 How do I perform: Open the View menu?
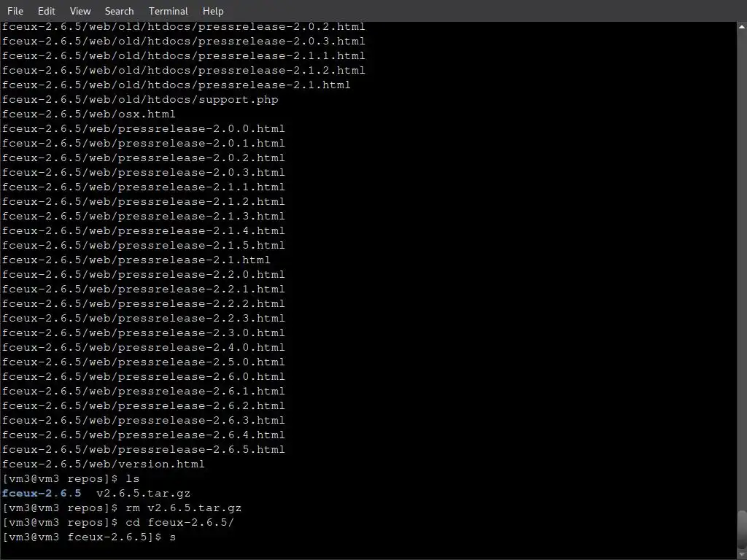pyautogui.click(x=80, y=11)
